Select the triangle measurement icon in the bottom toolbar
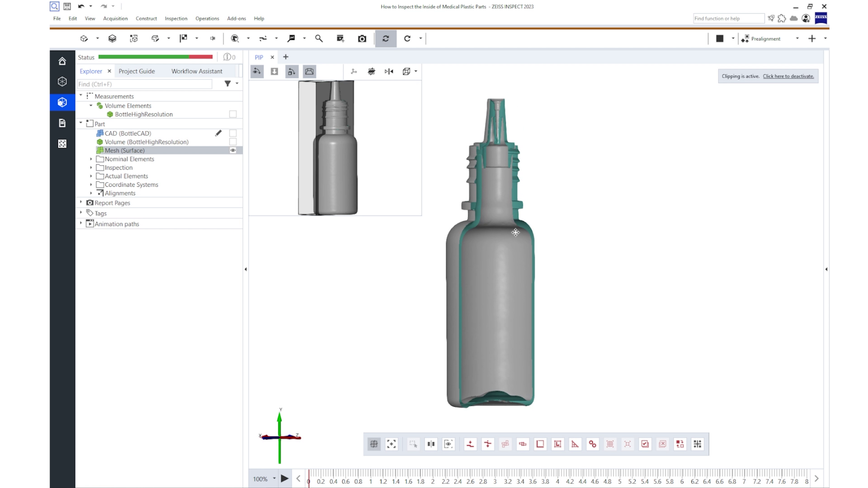 coord(575,444)
